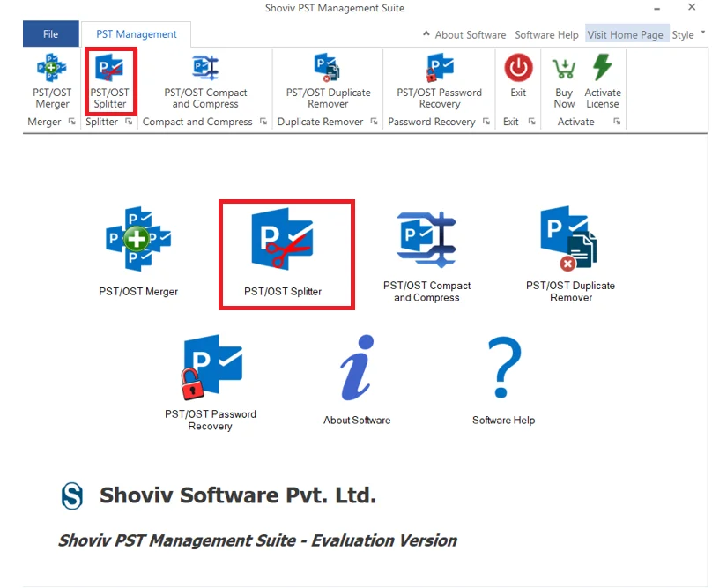Expand the Exit group launcher
The width and height of the screenshot is (712, 588).
click(x=532, y=122)
